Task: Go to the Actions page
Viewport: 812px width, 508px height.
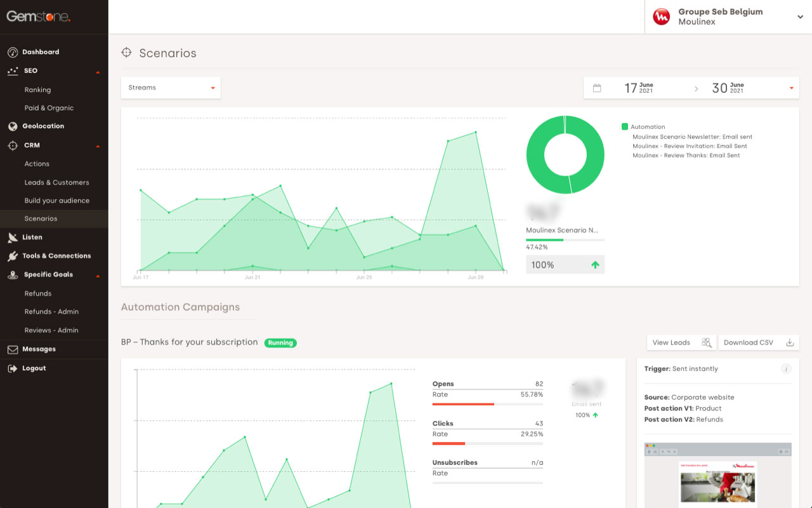Action: (37, 164)
